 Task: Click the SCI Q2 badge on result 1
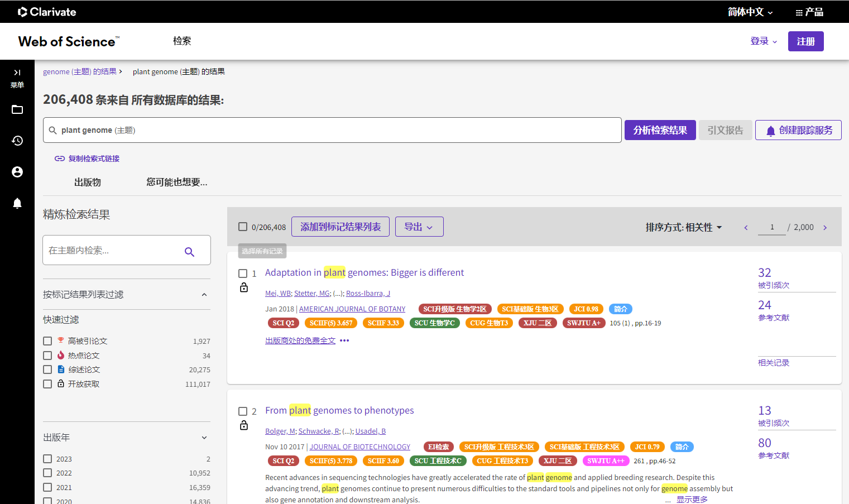point(284,323)
